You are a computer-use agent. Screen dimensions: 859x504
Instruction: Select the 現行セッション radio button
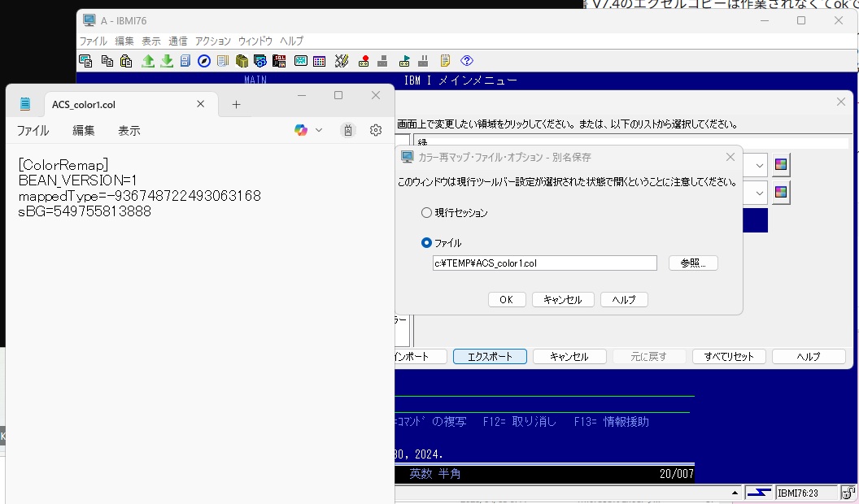click(426, 211)
